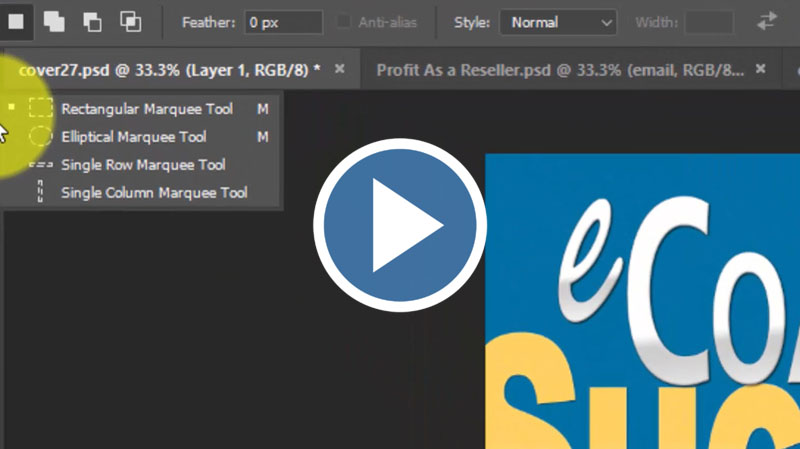The image size is (800, 449).
Task: Select Single Column Marquee Tool
Action: pyautogui.click(x=154, y=193)
